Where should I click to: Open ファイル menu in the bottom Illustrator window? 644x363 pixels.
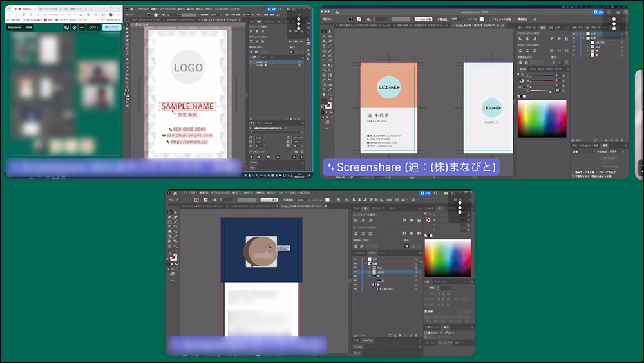click(x=189, y=192)
